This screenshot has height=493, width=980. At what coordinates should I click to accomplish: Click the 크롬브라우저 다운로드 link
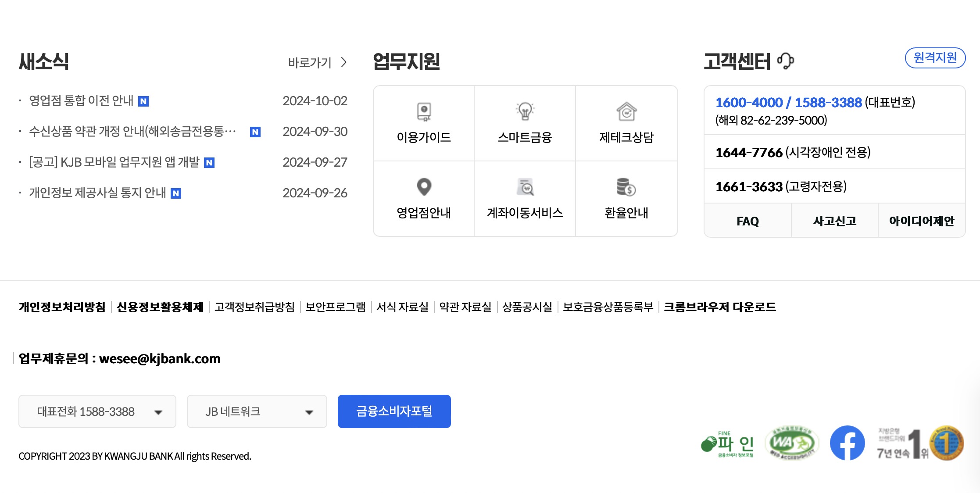[719, 307]
